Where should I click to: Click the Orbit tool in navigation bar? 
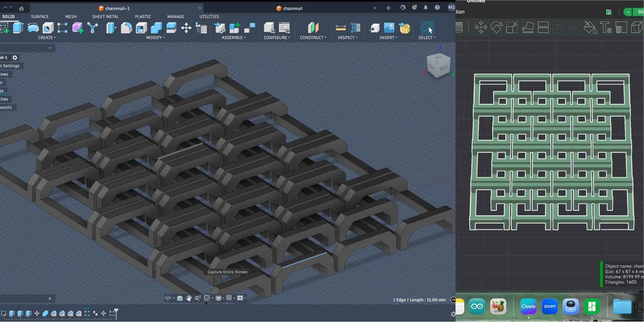point(168,298)
